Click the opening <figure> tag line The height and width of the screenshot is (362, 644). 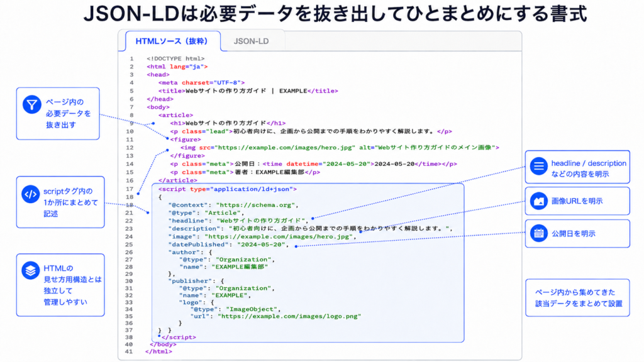[x=186, y=140]
